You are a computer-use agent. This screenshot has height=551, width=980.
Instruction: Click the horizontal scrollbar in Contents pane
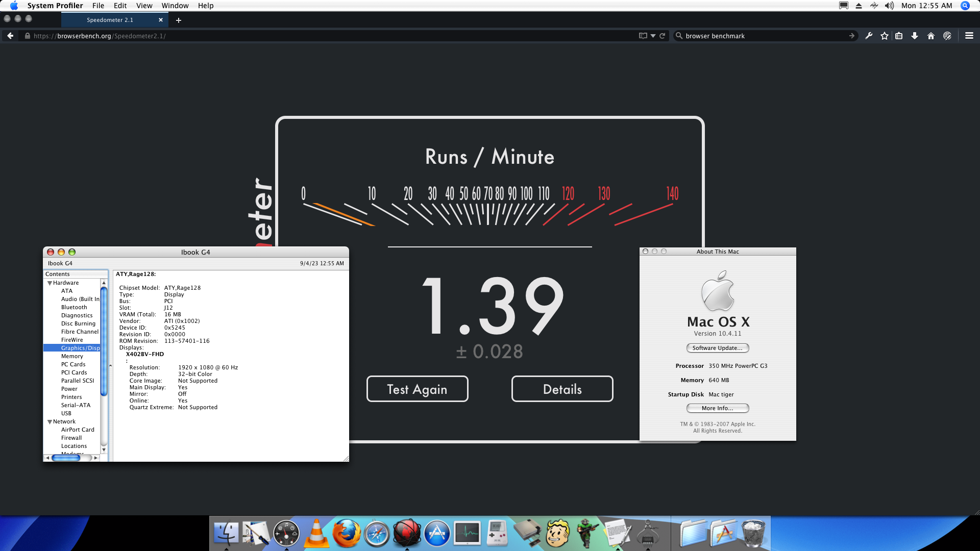pyautogui.click(x=66, y=458)
